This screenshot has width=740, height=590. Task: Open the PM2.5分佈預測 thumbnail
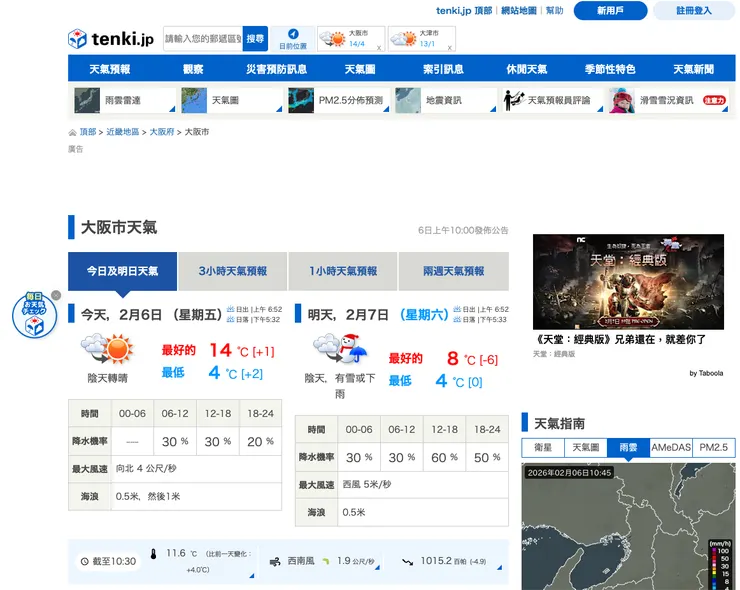301,100
